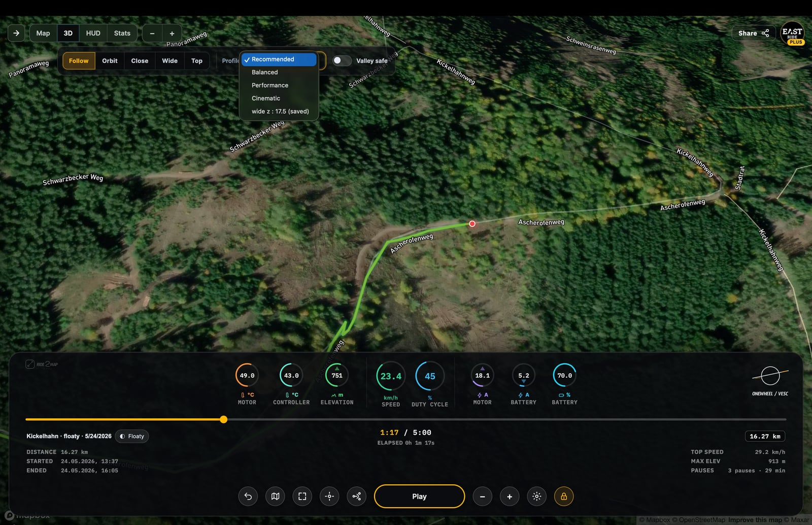Zoom in with the top plus button

172,34
